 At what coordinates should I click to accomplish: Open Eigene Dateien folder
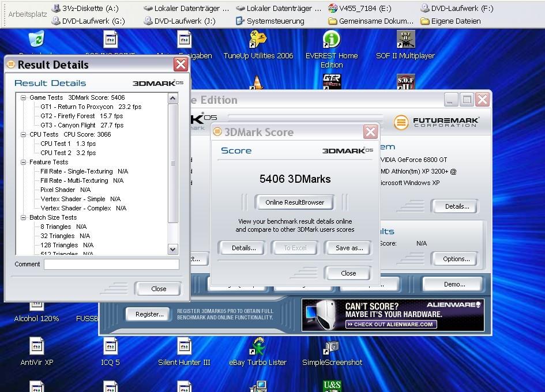[450, 21]
